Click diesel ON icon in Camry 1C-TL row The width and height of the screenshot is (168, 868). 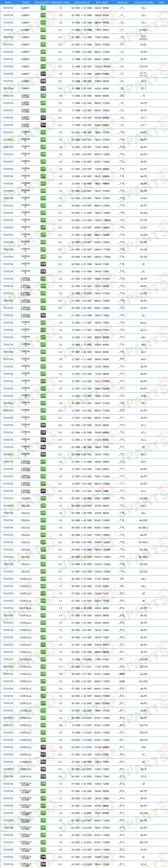[x=43, y=74]
